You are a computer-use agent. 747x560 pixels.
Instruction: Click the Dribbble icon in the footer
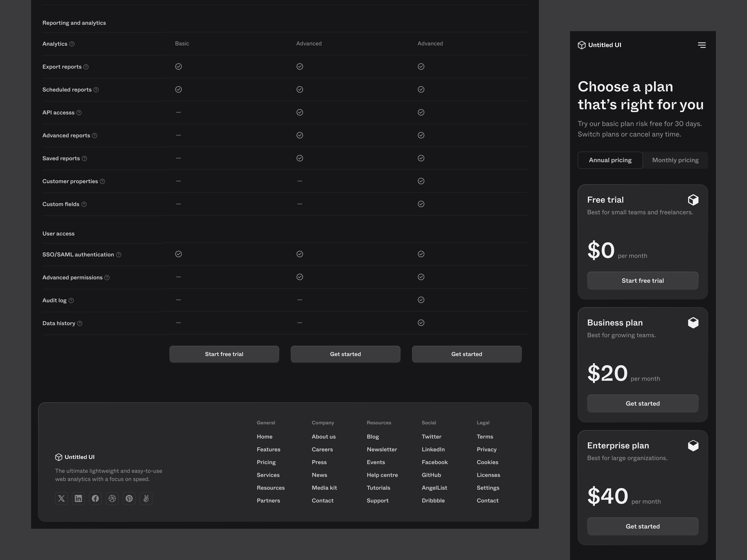coord(112,498)
